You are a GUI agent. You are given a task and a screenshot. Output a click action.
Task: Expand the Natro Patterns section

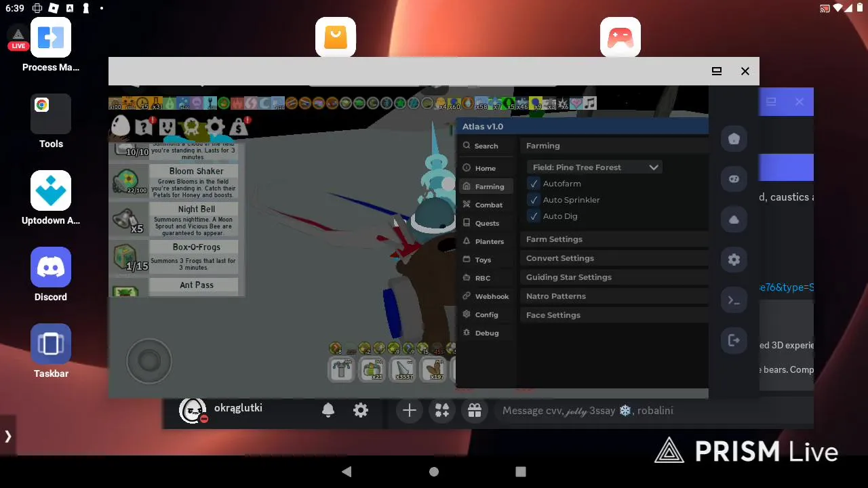point(614,296)
